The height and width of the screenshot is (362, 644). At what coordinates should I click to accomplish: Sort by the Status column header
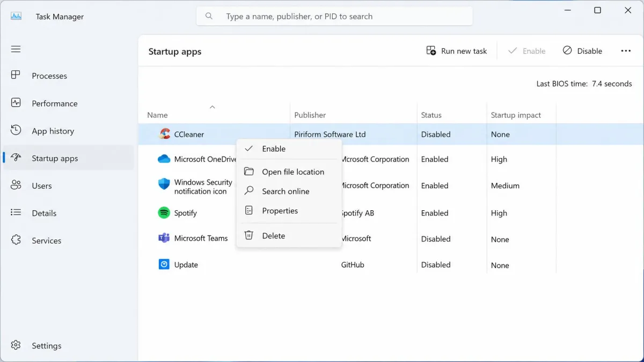click(x=431, y=115)
